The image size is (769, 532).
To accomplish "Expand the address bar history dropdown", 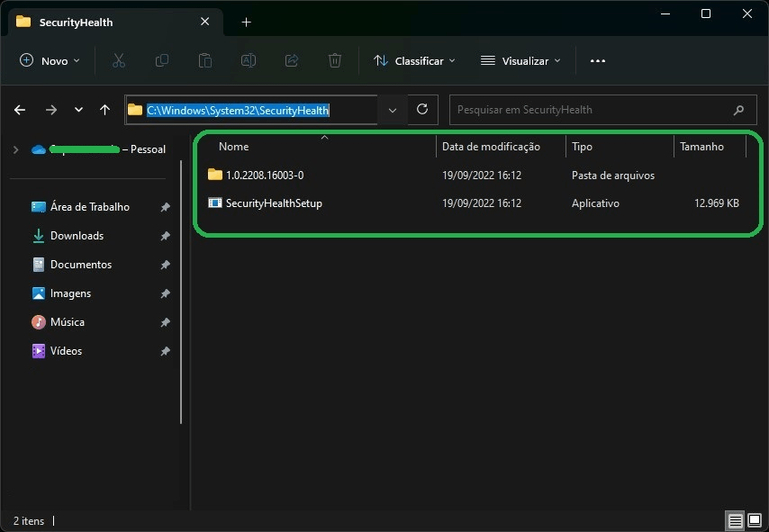I will coord(393,111).
